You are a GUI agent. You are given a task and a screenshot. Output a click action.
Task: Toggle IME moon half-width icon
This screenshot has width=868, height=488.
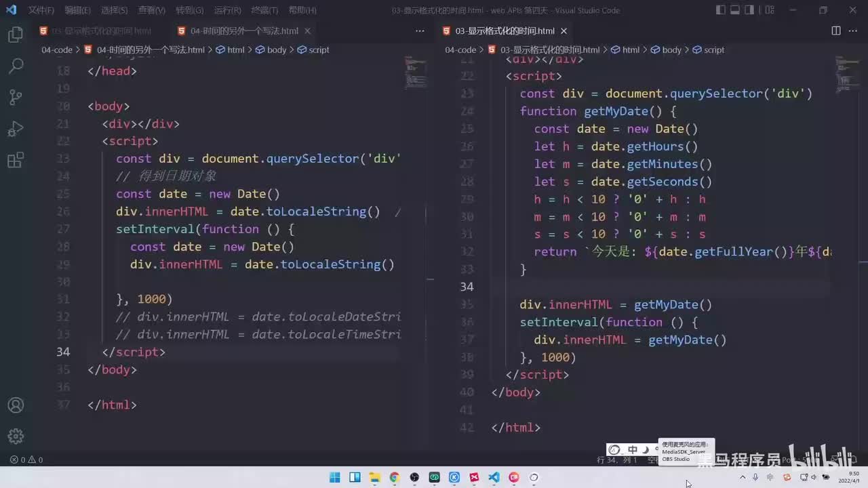(x=646, y=449)
